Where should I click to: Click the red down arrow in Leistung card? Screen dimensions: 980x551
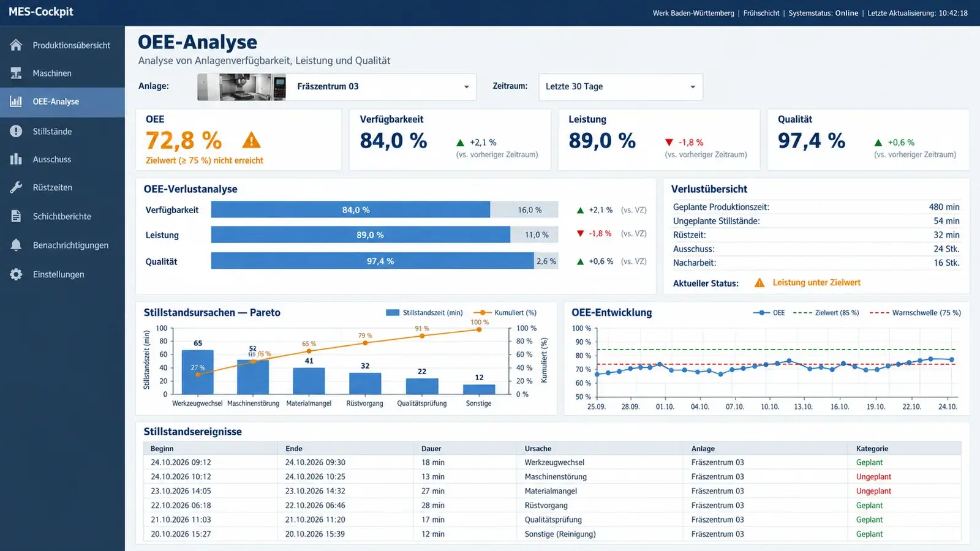pos(669,143)
